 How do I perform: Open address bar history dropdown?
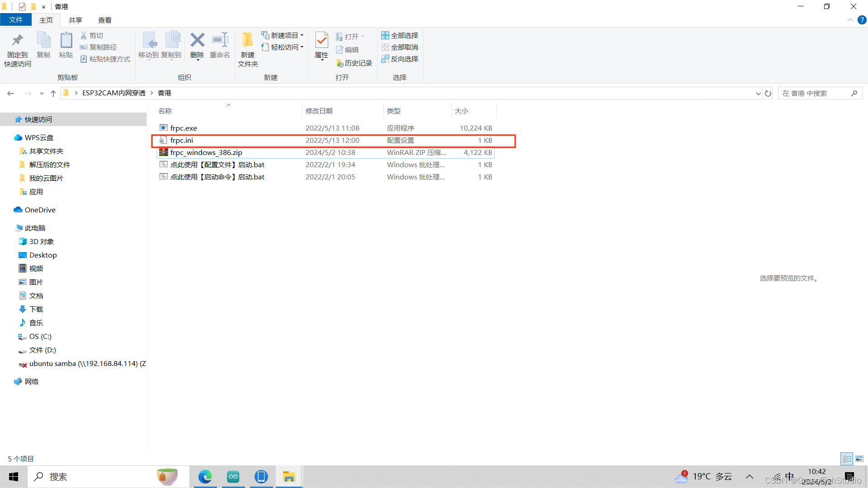[758, 94]
